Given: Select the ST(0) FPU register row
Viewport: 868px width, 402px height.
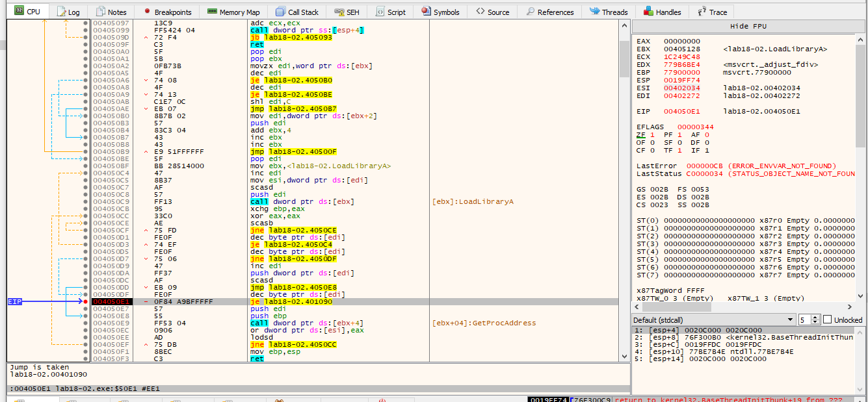Looking at the screenshot, I should click(745, 220).
